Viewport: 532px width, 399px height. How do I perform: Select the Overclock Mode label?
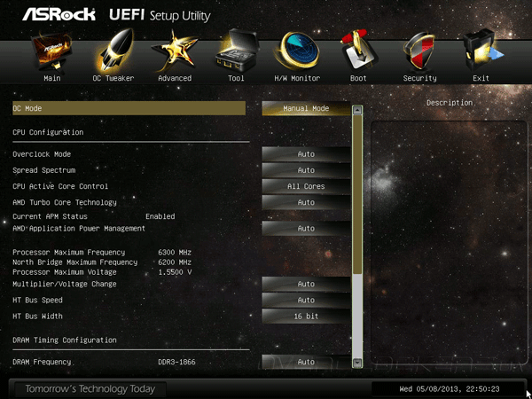(x=42, y=154)
